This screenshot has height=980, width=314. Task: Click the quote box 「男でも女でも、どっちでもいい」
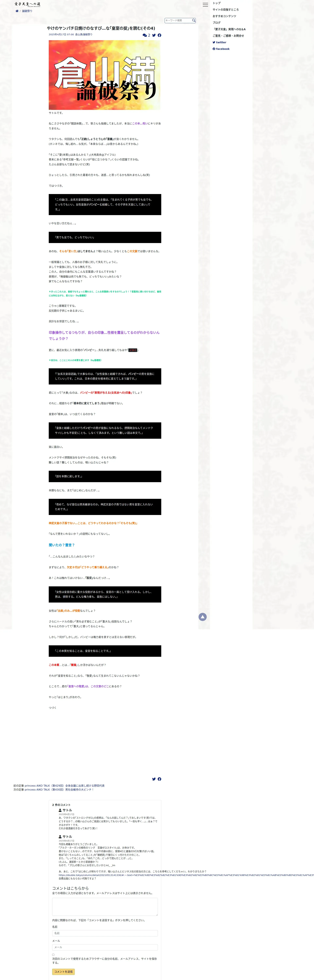105,237
